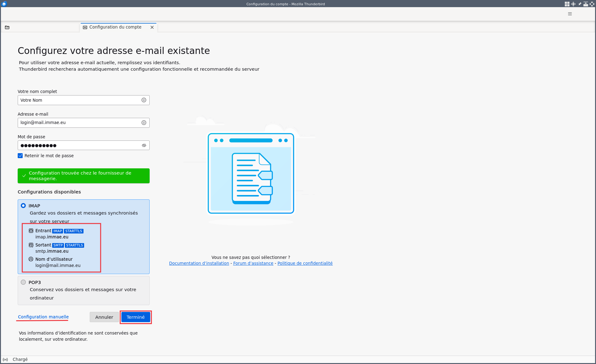Click the grid layout icon in the title bar
The image size is (596, 364).
click(x=567, y=4)
